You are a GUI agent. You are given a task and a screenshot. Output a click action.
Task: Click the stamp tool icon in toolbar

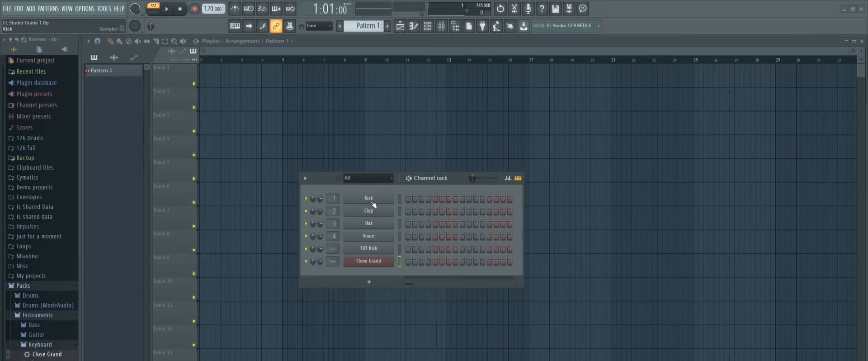(x=290, y=26)
